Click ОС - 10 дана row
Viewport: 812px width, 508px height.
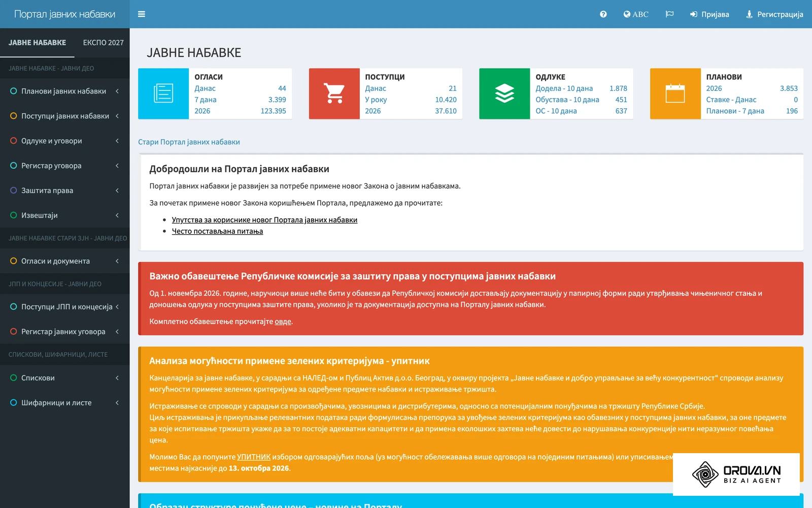point(581,111)
